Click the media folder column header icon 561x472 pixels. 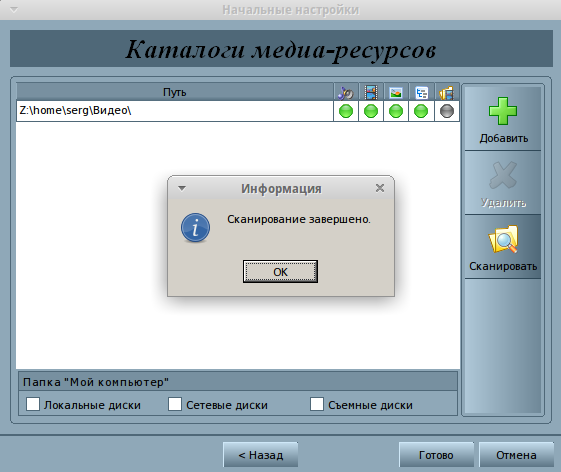[447, 93]
